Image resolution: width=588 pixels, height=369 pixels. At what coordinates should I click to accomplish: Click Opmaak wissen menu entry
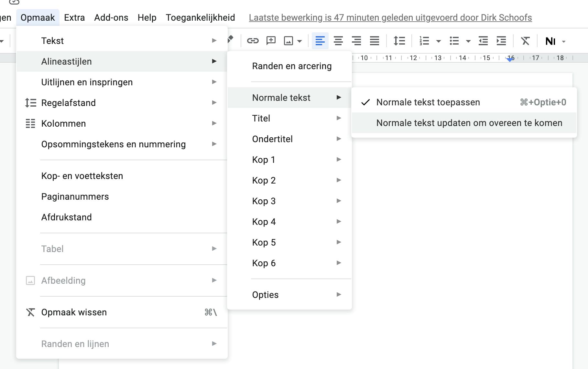pyautogui.click(x=74, y=312)
